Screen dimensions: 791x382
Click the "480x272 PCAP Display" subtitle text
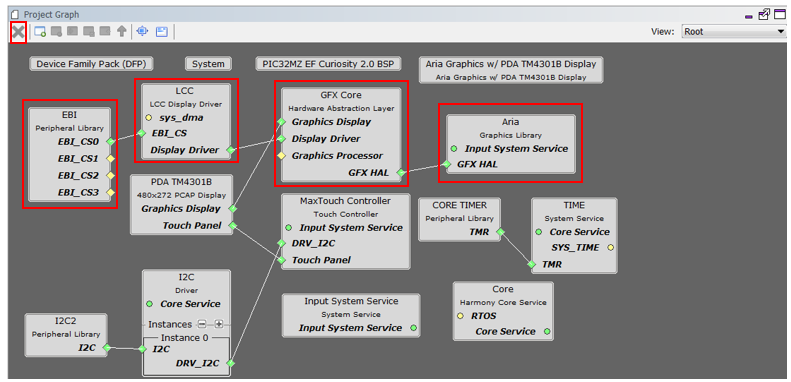(x=182, y=195)
